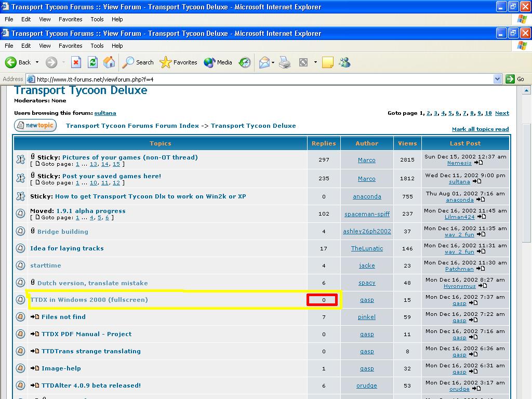This screenshot has height=399, width=532.
Task: Click the yellow Discuss note icon
Action: (327, 62)
